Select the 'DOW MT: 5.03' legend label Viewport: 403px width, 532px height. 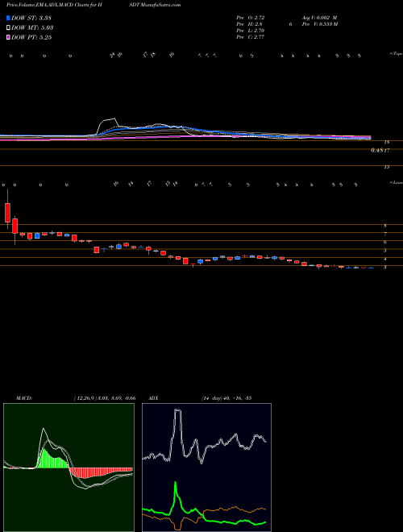point(32,28)
